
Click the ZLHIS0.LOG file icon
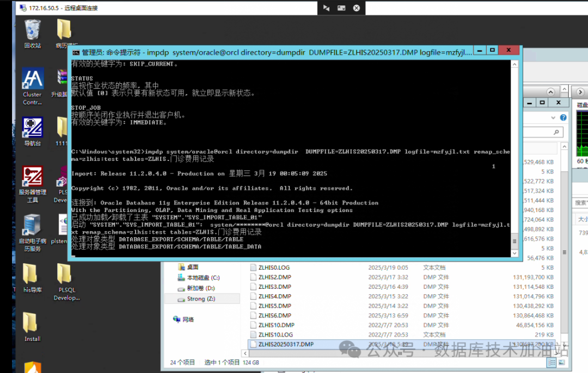coord(253,268)
